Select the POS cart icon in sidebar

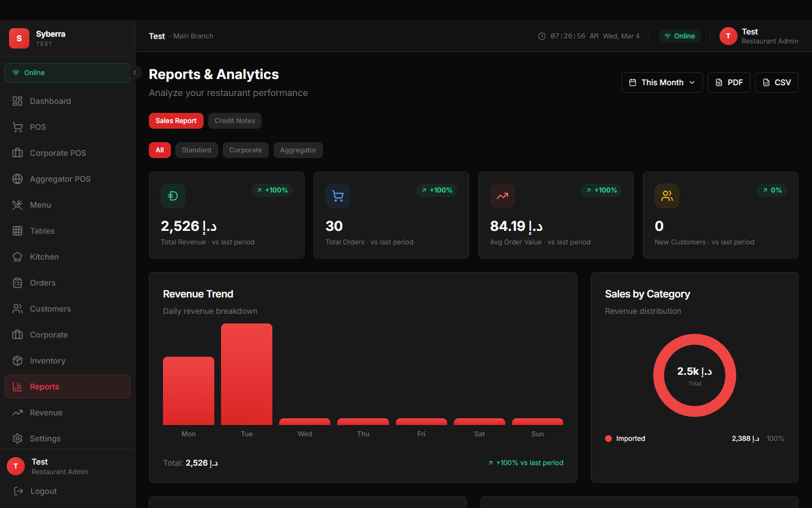17,127
